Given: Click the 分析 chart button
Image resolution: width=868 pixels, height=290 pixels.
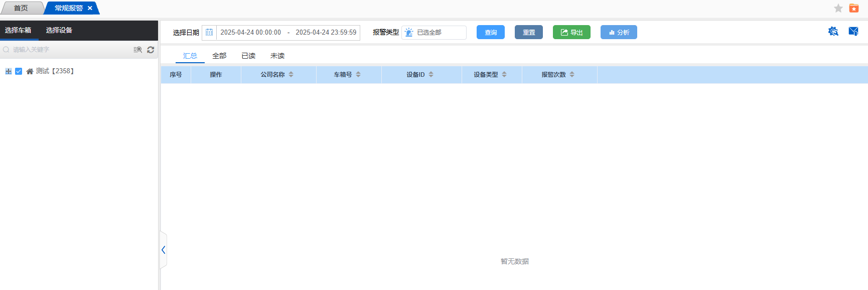Looking at the screenshot, I should pos(619,33).
